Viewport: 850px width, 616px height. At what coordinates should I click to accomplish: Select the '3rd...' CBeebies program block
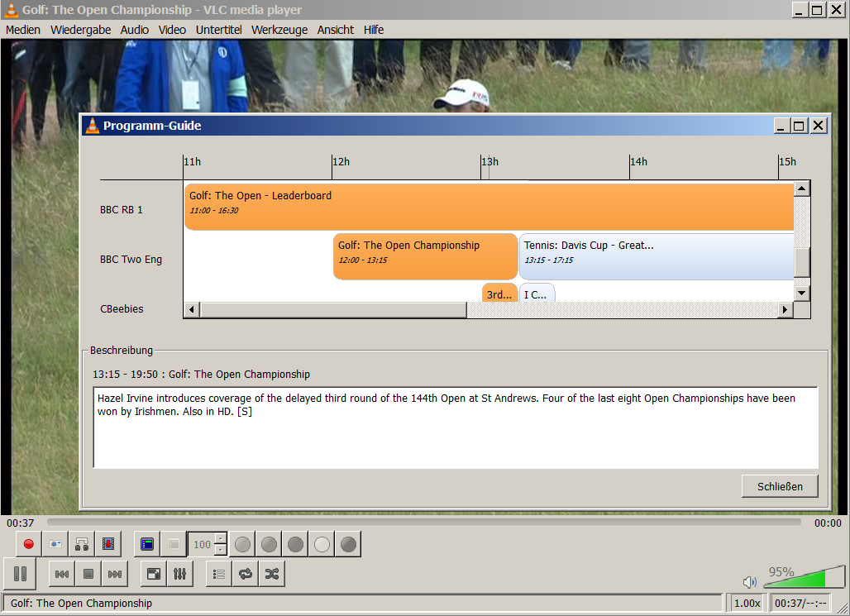499,293
